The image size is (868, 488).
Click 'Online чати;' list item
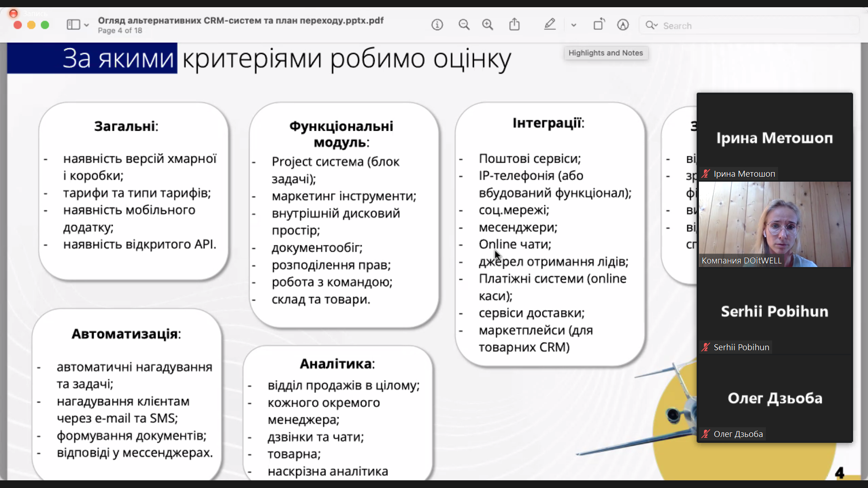pyautogui.click(x=515, y=244)
